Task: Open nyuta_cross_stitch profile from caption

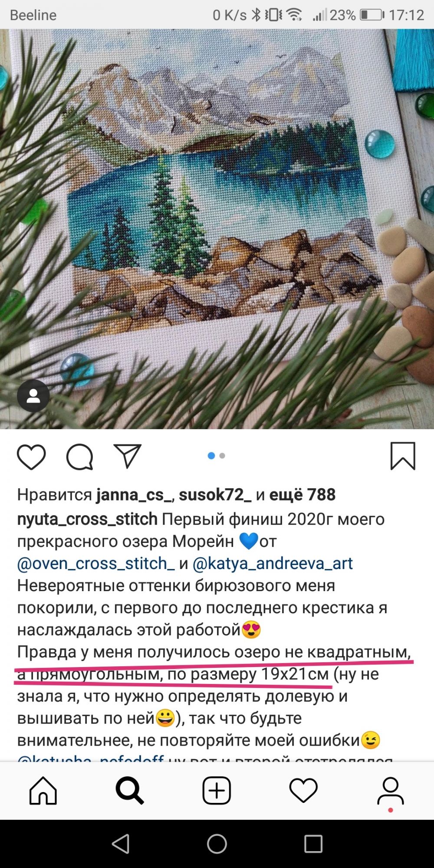Action: click(x=87, y=519)
